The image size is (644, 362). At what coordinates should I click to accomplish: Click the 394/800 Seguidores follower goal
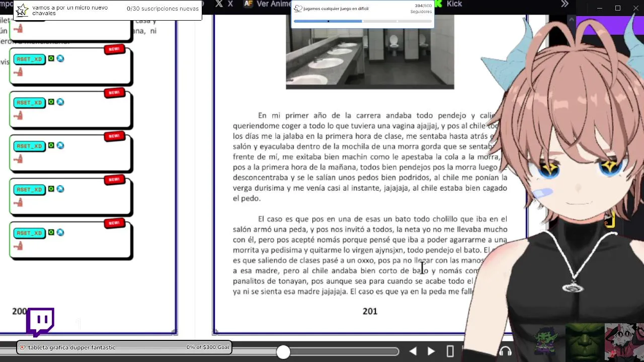pos(421,9)
